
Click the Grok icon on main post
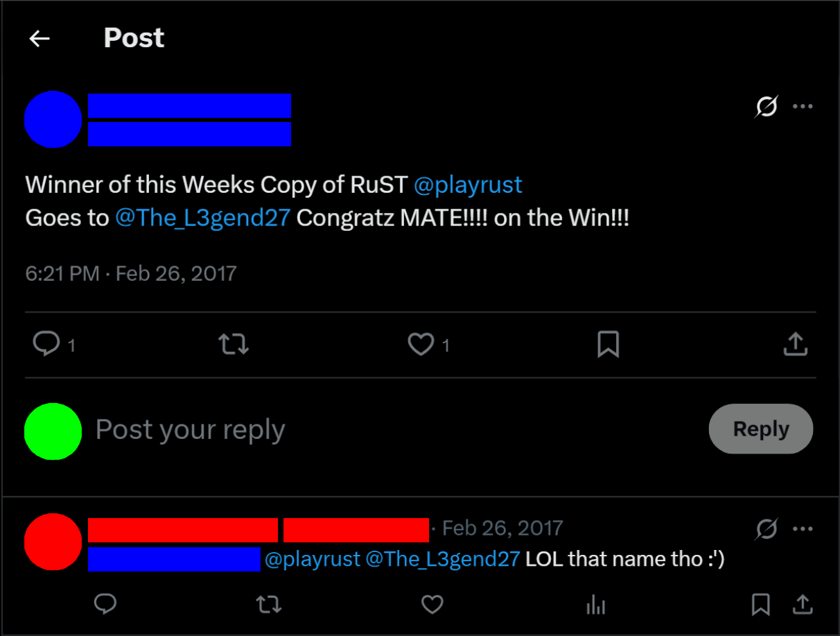pos(767,107)
